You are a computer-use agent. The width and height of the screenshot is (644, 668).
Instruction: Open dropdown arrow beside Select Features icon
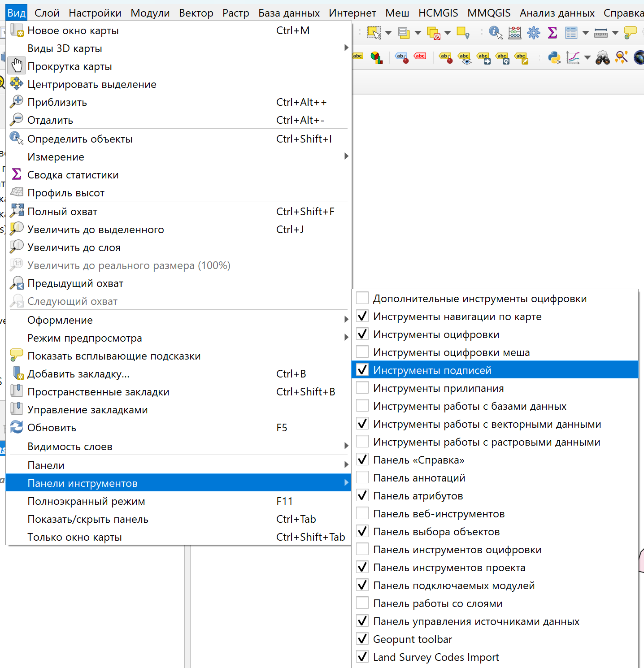[x=388, y=33]
